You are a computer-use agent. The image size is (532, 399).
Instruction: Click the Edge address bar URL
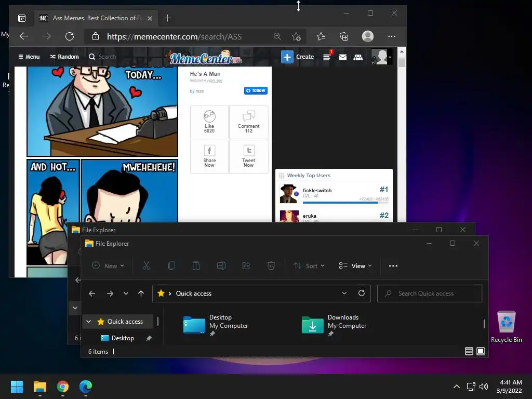coord(175,37)
